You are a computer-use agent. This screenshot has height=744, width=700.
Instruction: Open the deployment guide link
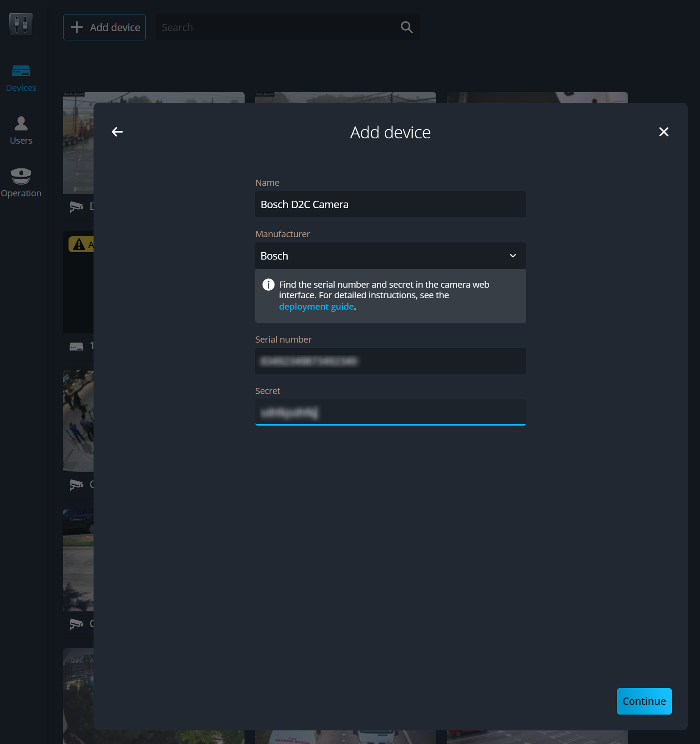click(316, 307)
